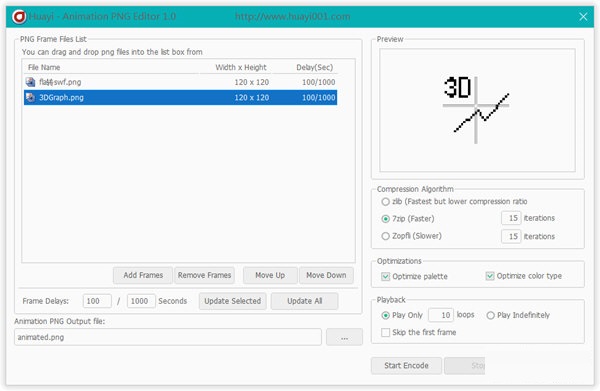600x391 pixels.
Task: Start Encode the animation
Action: [x=406, y=366]
